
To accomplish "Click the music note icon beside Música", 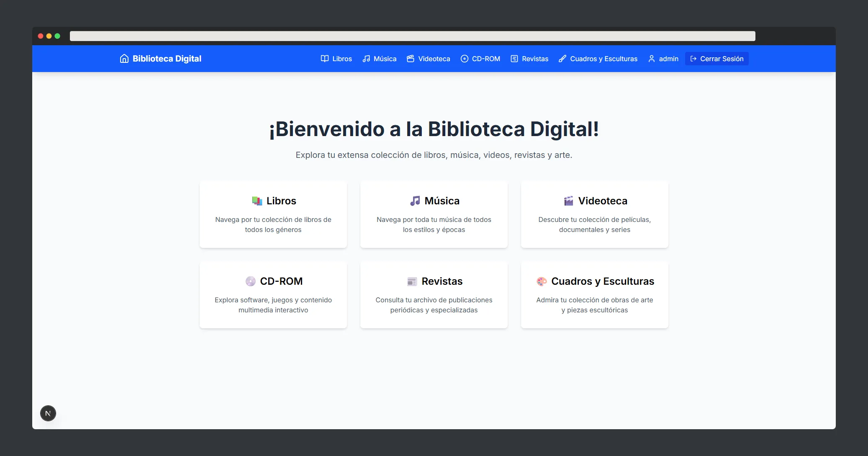I will tap(366, 59).
